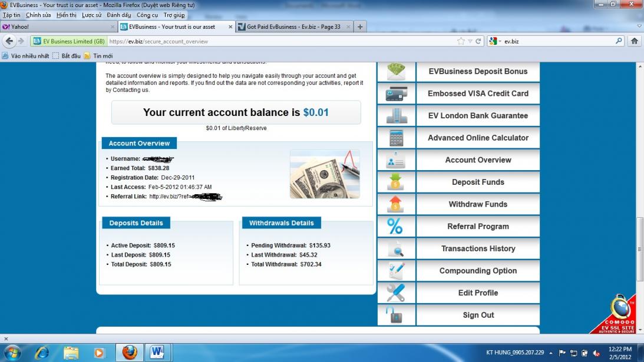The width and height of the screenshot is (644, 362).
Task: View Transactions History
Action: click(x=478, y=249)
